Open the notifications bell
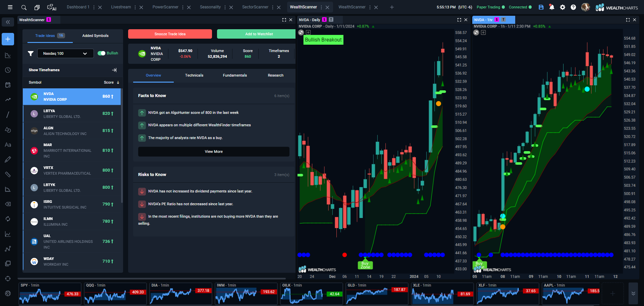The height and width of the screenshot is (306, 644). [552, 7]
